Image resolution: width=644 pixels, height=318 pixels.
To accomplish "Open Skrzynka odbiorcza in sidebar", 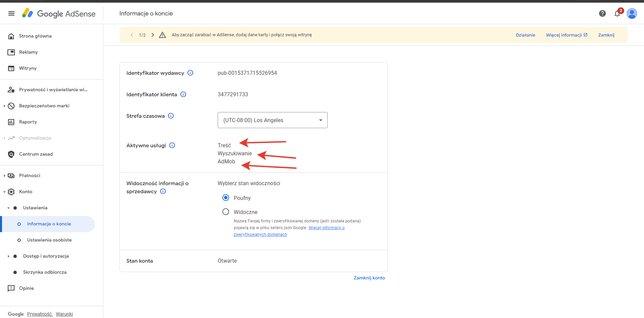I will (x=45, y=272).
